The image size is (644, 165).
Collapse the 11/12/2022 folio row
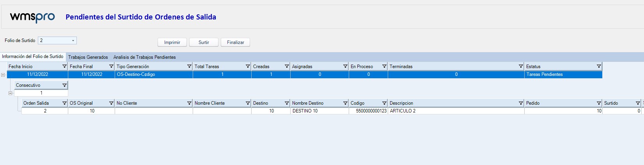click(x=3, y=75)
